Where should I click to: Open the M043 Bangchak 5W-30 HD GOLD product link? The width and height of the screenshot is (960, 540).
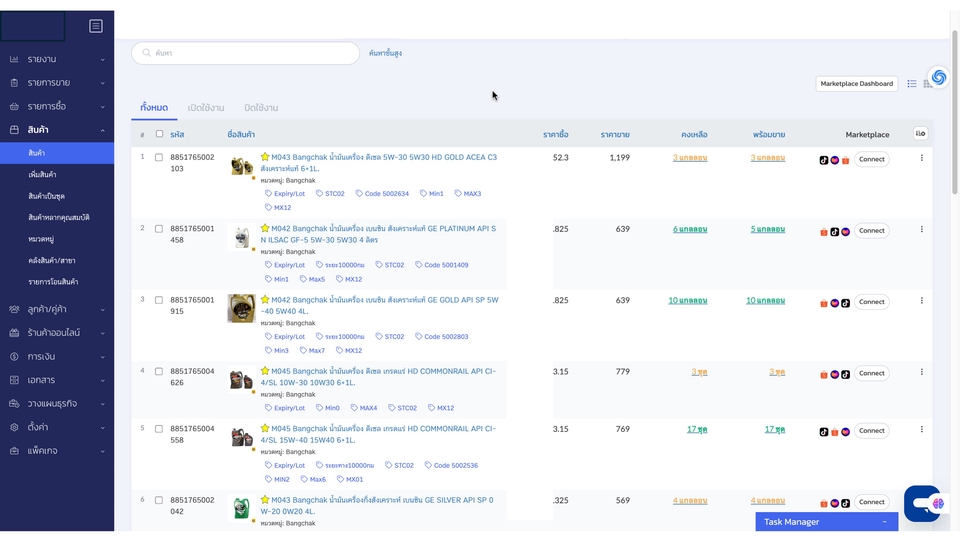(x=379, y=163)
